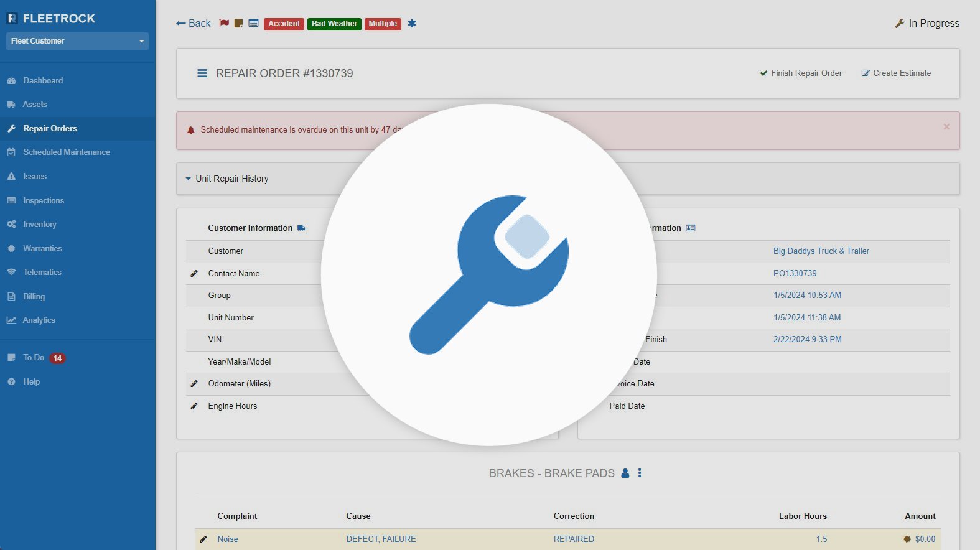Click the truck icon beside Customer Information
Image resolution: width=980 pixels, height=550 pixels.
(301, 228)
